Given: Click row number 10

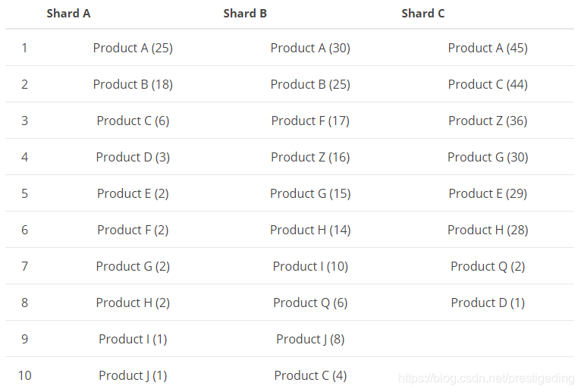Looking at the screenshot, I should point(24,375).
